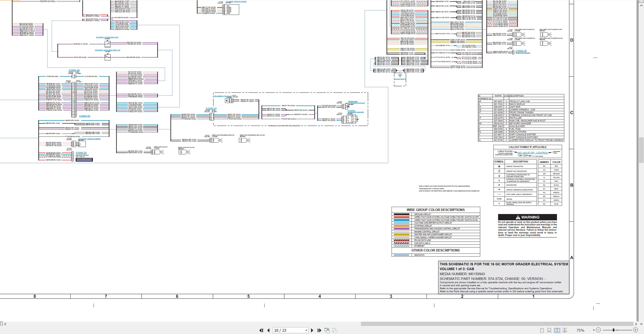Click horizontal scrollbar right arrow
Viewport: 644px width, 334px height.
click(x=636, y=324)
